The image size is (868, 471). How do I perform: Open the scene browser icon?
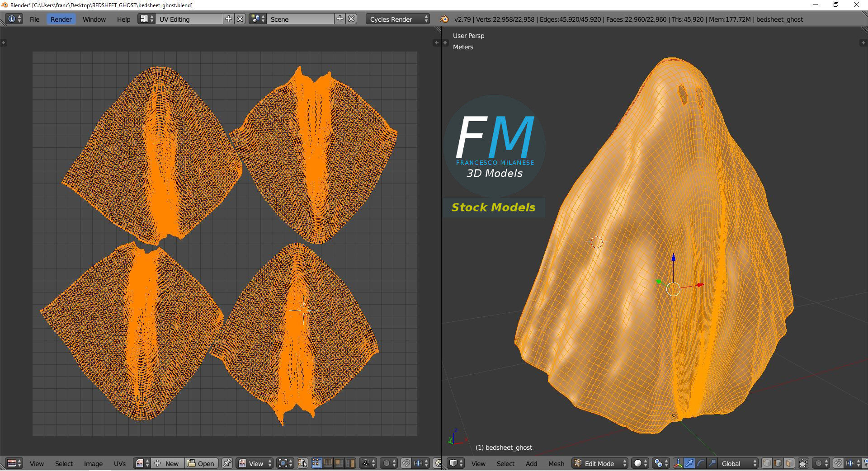pos(258,19)
